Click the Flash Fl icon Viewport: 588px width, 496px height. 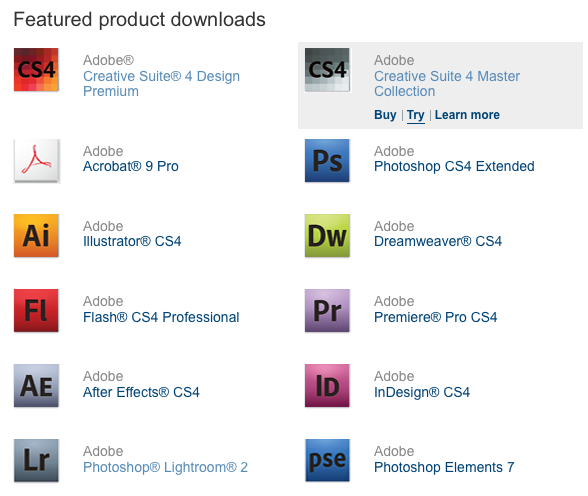[36, 310]
